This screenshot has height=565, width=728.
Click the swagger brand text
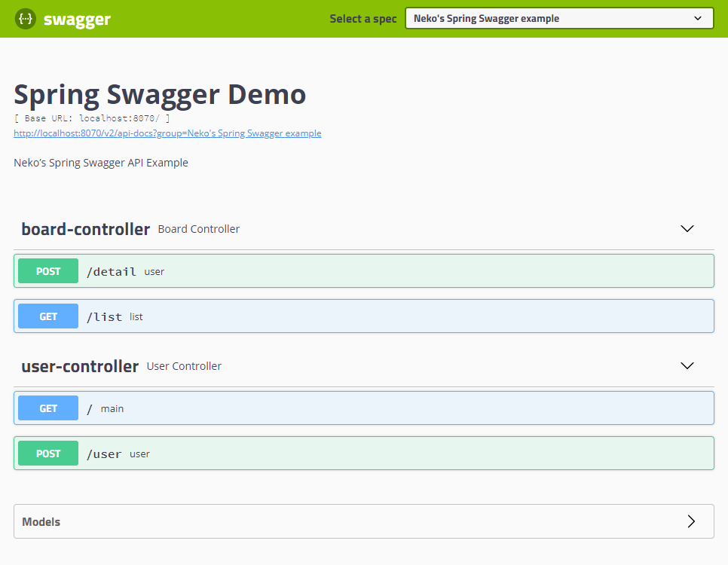tap(77, 20)
